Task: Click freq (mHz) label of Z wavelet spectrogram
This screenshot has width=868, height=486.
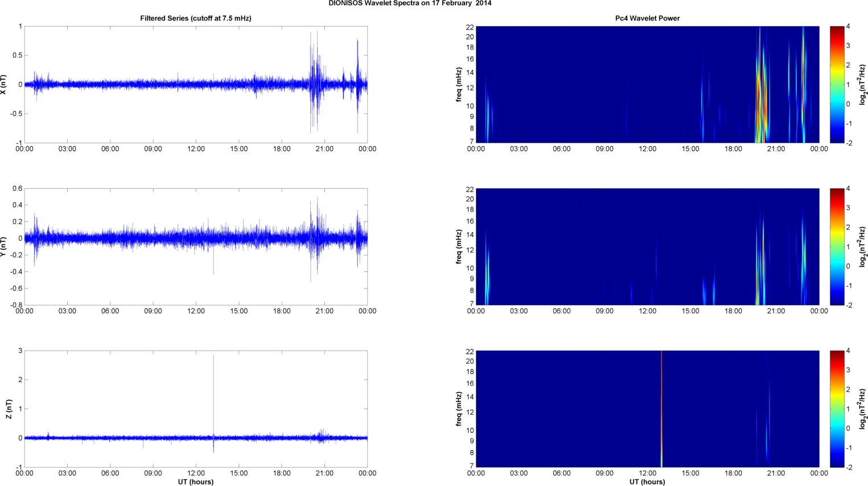Action: [x=459, y=409]
